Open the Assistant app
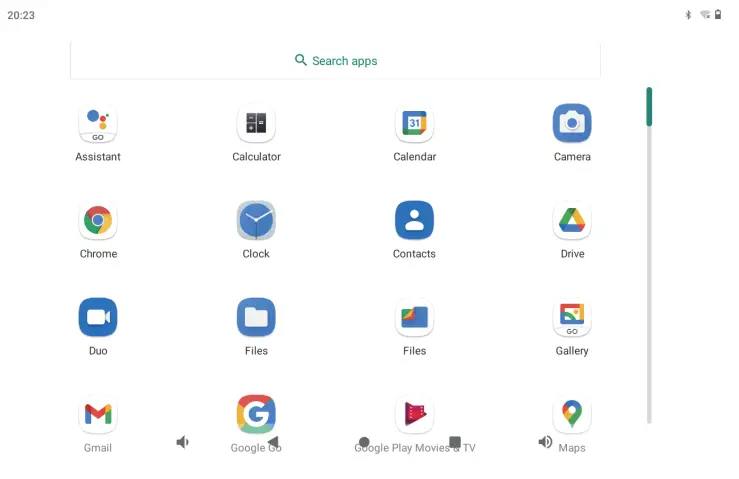739x479 pixels. click(98, 124)
